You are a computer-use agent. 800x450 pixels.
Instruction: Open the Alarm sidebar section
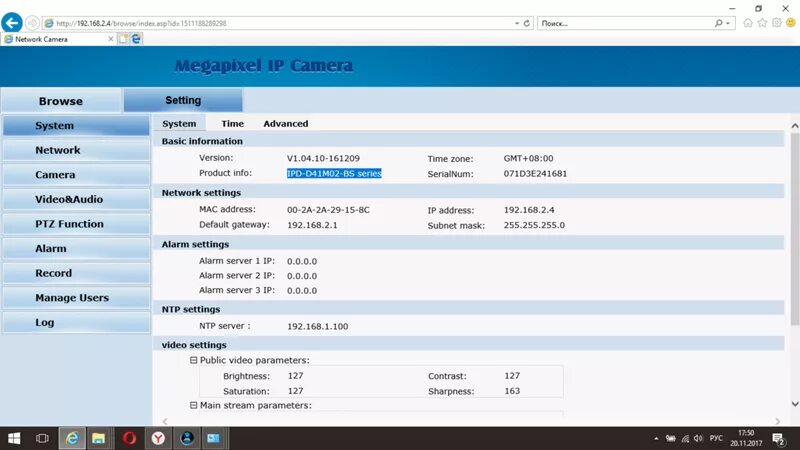(76, 248)
